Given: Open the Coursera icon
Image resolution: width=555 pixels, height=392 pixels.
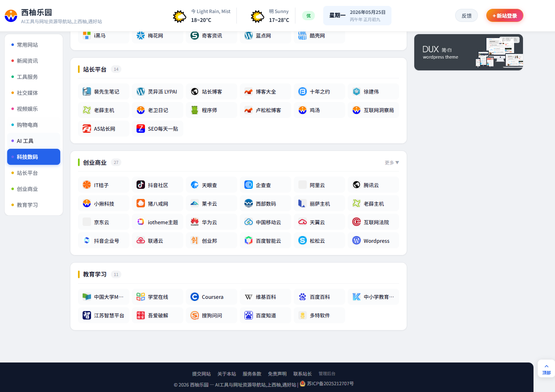Looking at the screenshot, I should (195, 297).
